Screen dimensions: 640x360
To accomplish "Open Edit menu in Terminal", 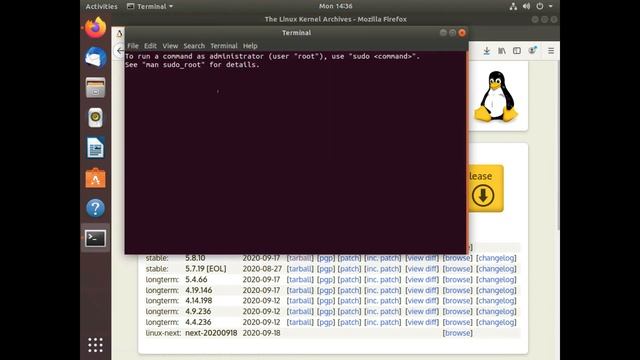I will click(150, 46).
